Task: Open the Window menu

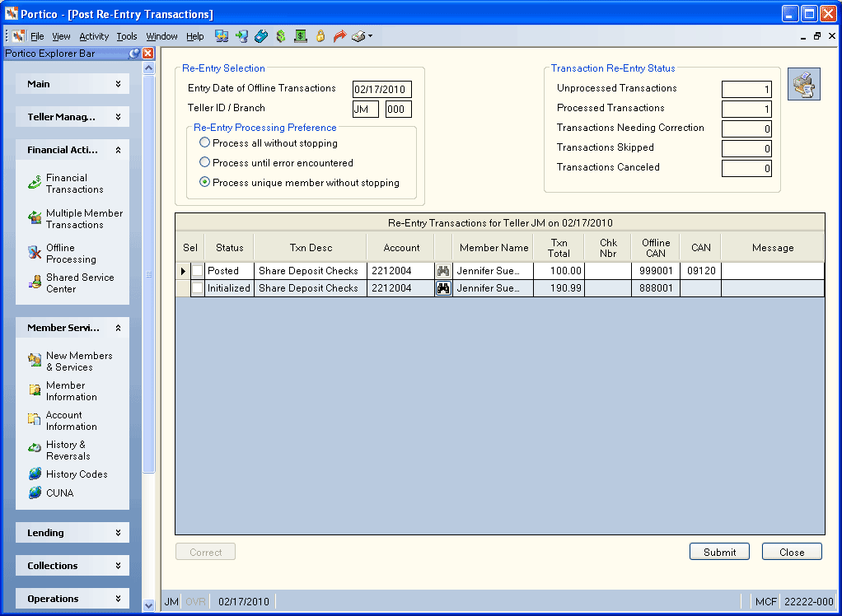Action: (161, 36)
